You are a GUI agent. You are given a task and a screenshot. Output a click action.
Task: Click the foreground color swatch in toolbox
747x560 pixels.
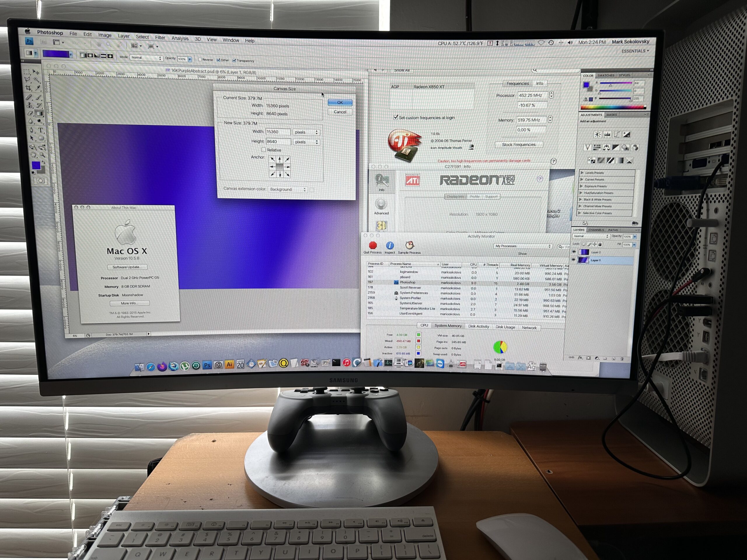(36, 165)
